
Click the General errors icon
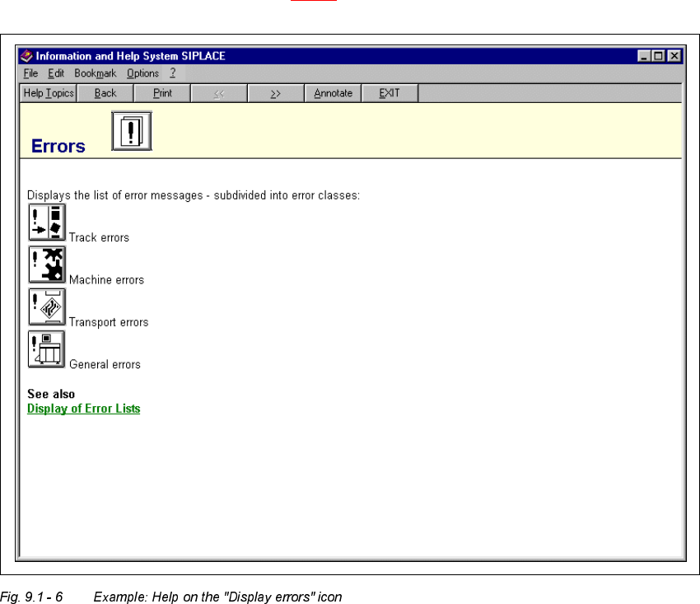click(x=46, y=349)
